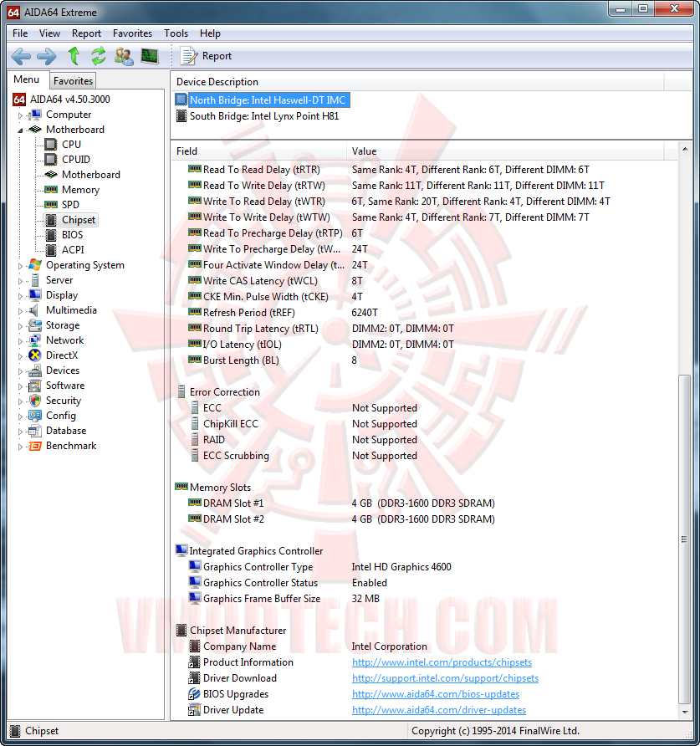The image size is (700, 746).
Task: Open the intel.com/products/chipsets link
Action: coord(442,662)
